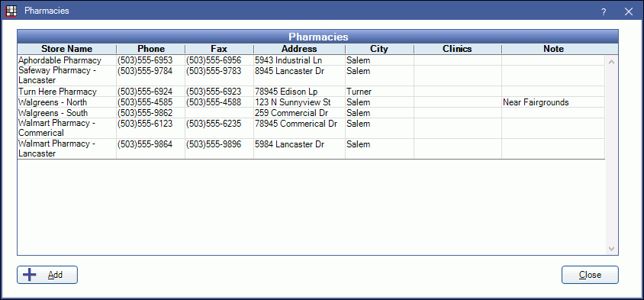Click the Address column header
Screen dimensions: 644x300
299,49
